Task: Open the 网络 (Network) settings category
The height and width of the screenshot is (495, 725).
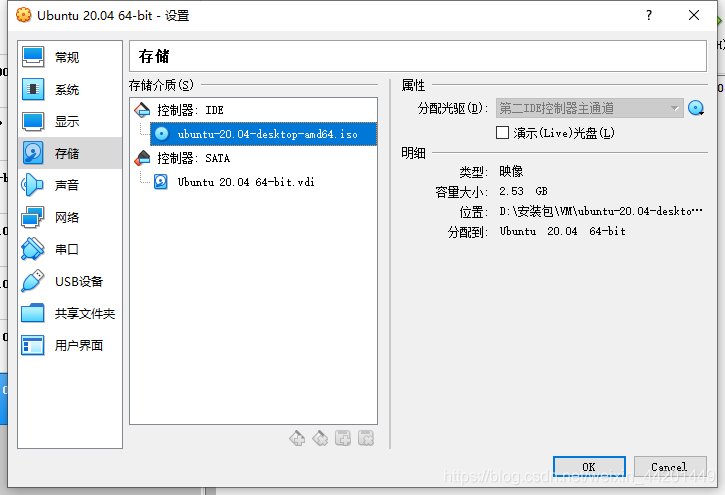Action: [x=70, y=217]
